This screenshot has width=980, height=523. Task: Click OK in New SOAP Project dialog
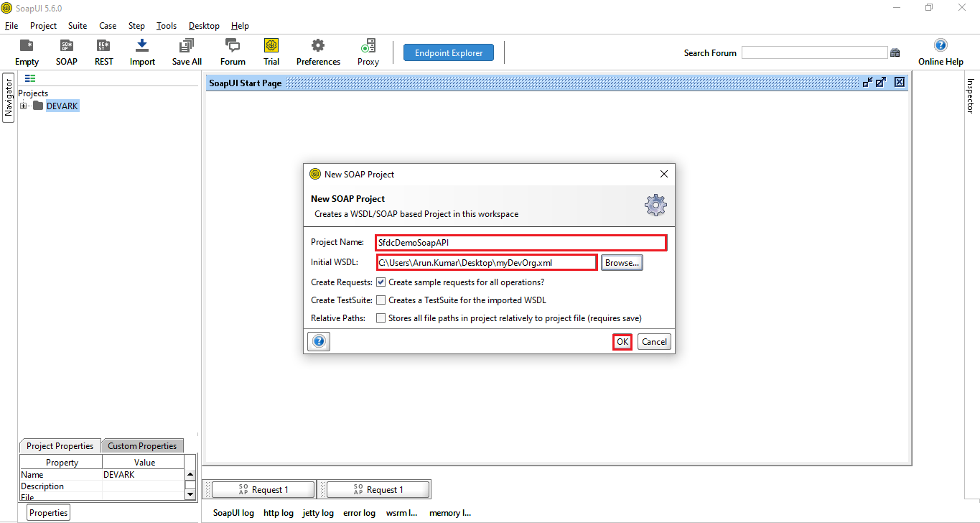pos(622,342)
